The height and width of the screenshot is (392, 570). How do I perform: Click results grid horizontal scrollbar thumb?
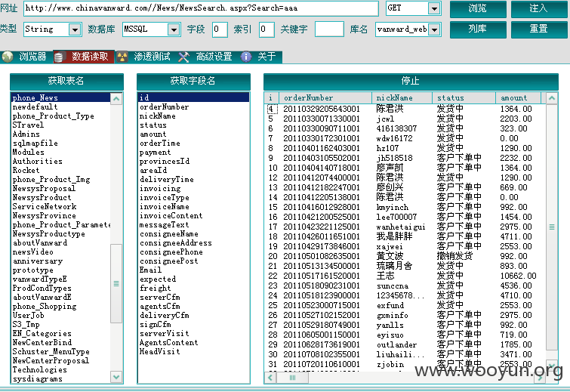(x=292, y=378)
